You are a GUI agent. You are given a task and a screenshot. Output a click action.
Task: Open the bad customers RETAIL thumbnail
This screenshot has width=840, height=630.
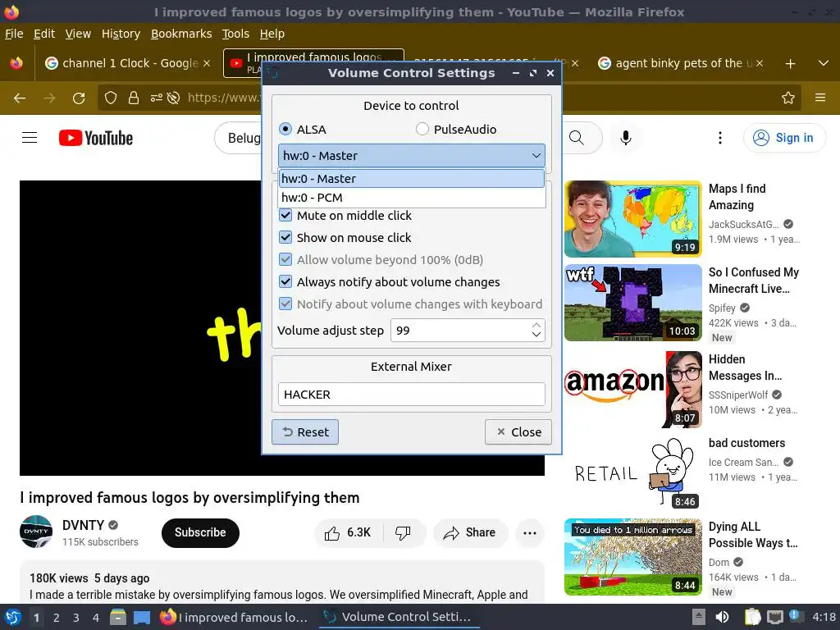click(x=632, y=473)
